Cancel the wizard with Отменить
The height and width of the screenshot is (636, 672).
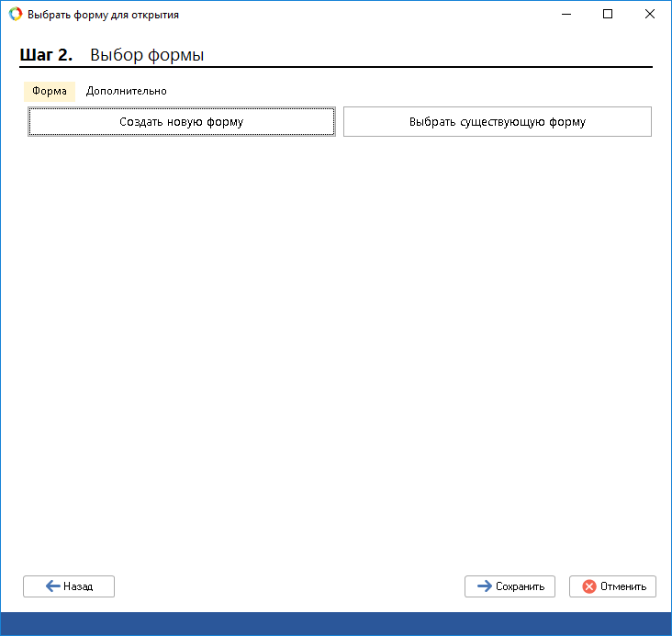point(612,586)
